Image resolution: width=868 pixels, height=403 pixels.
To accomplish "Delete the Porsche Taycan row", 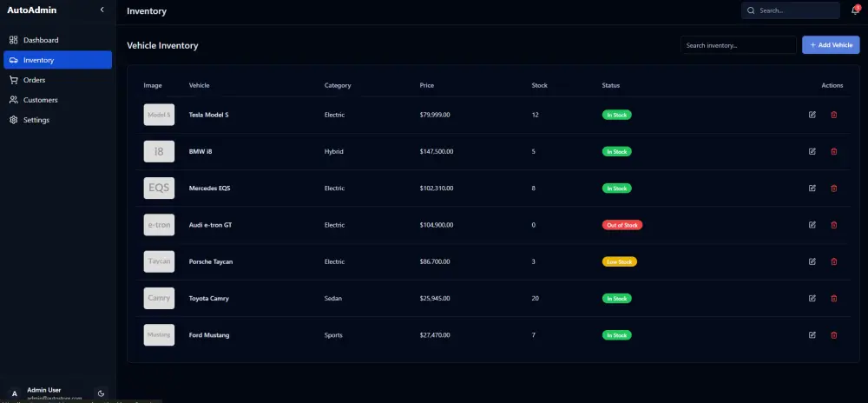I will tap(833, 261).
